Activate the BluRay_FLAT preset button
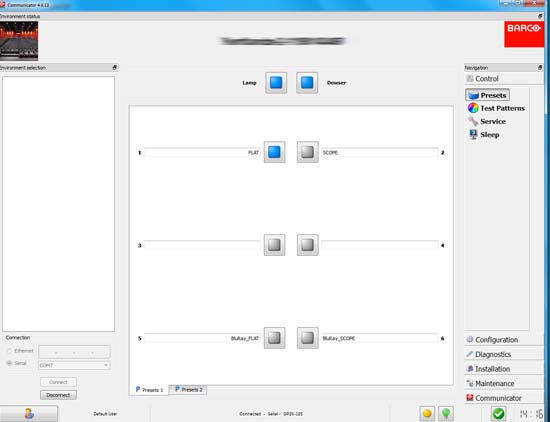 [274, 338]
